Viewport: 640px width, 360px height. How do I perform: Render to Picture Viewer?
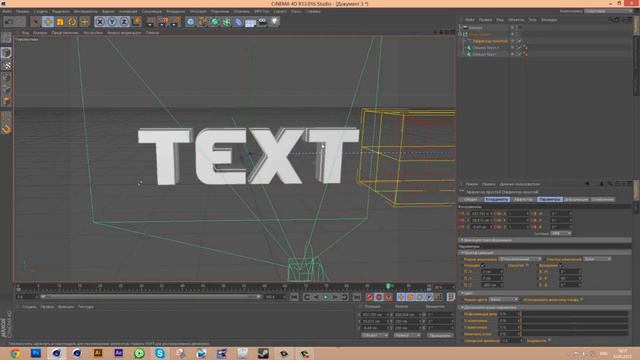click(x=163, y=22)
